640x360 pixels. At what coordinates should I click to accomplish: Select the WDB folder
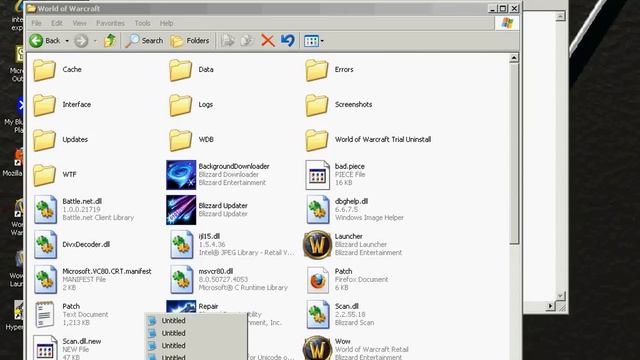click(x=192, y=140)
